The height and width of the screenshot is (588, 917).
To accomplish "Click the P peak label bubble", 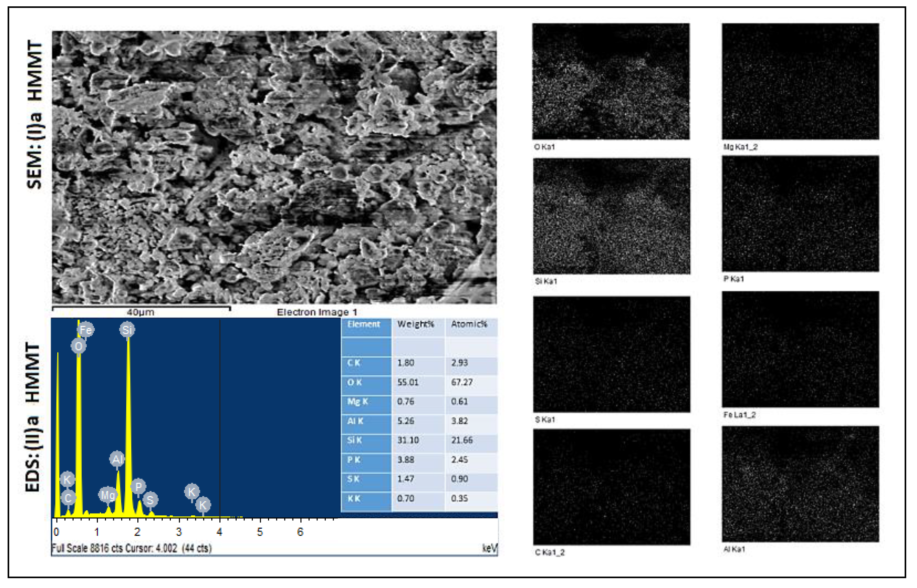I will coord(138,487).
